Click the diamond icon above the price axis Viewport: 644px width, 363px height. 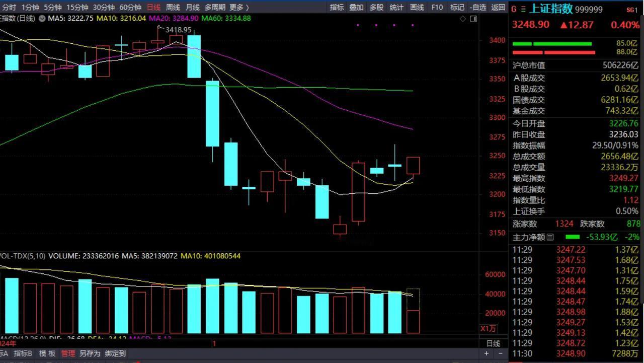pyautogui.click(x=463, y=19)
